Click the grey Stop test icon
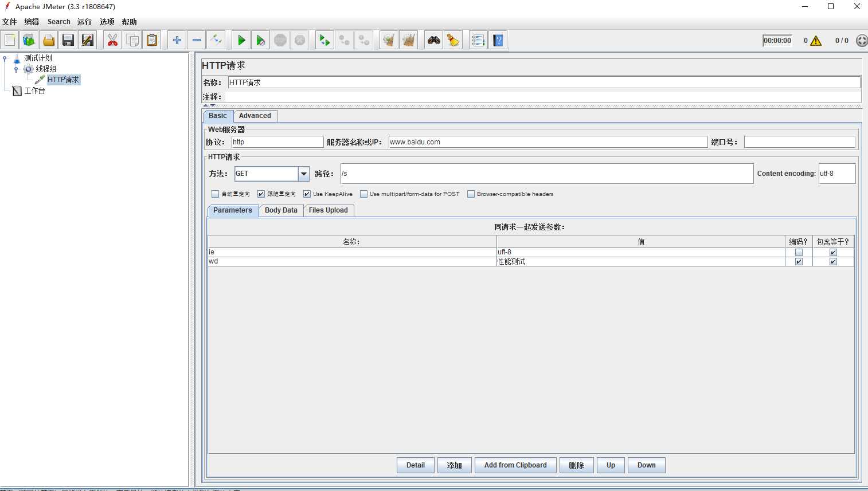This screenshot has width=868, height=491. click(x=280, y=40)
